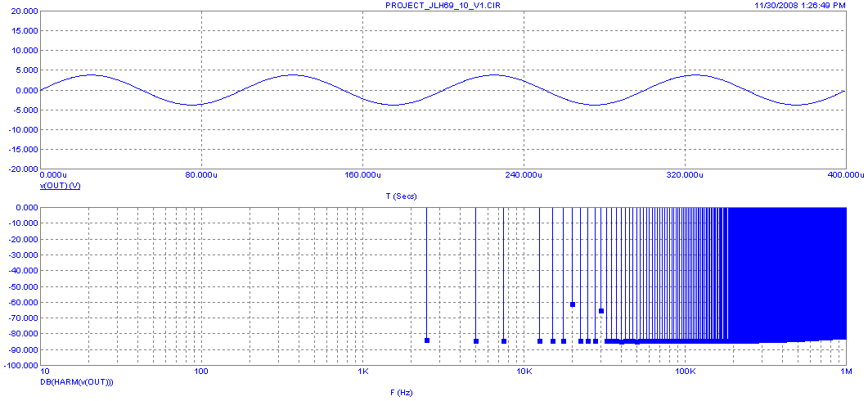Pick the harmonic marker near -65 dB

pos(601,311)
